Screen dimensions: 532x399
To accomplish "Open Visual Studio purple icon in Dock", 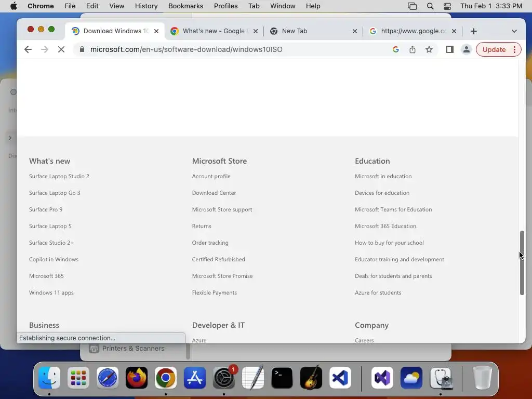I will pos(382,378).
